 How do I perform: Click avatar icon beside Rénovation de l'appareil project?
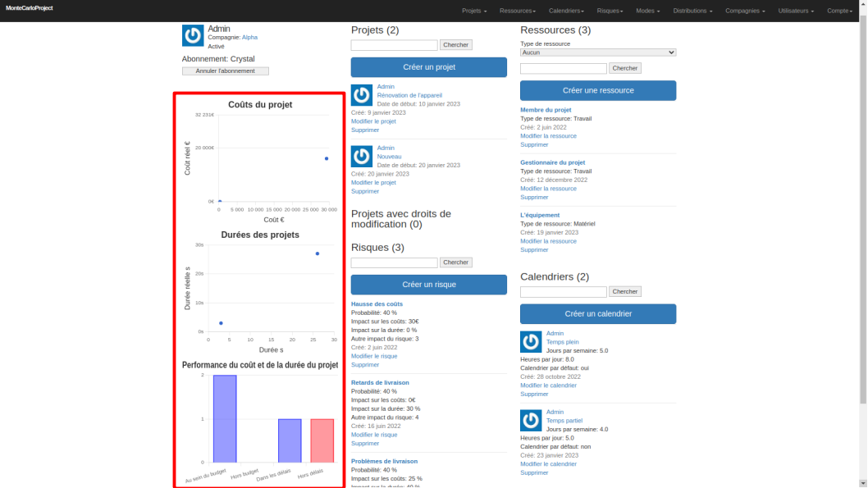[362, 95]
